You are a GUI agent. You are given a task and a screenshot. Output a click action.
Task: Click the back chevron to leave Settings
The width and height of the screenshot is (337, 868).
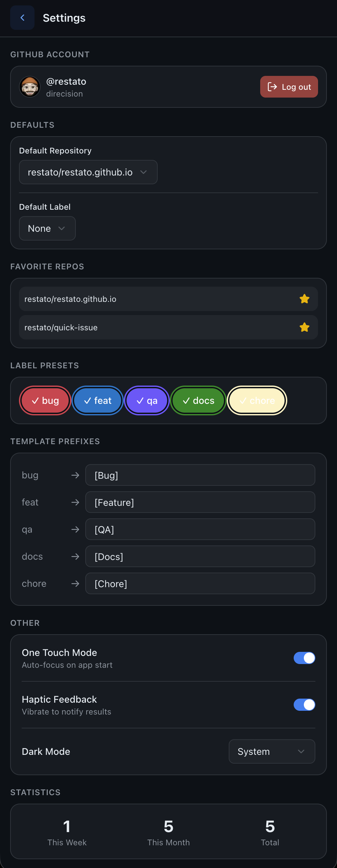click(x=22, y=18)
